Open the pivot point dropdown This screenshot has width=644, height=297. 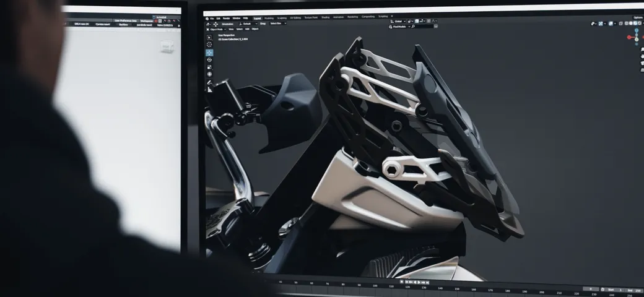[x=411, y=21]
